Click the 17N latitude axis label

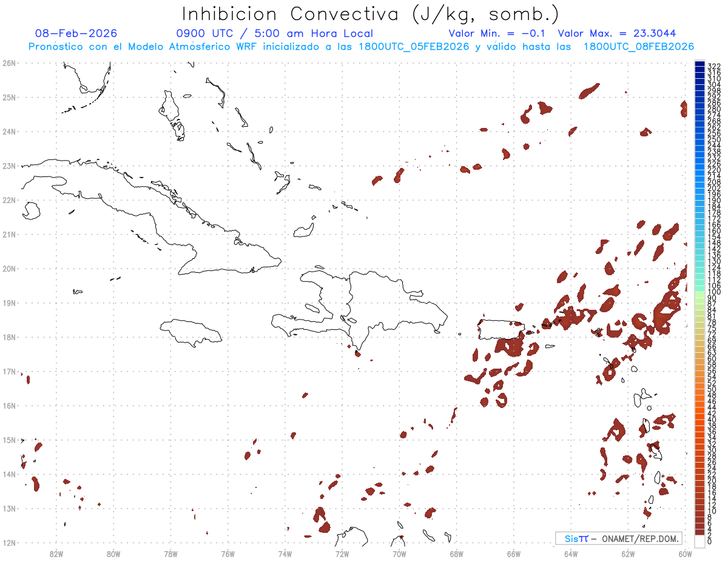click(x=9, y=371)
